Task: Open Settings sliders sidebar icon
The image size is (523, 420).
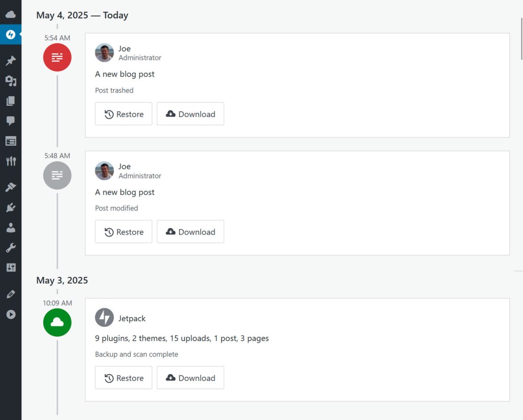Action: click(x=11, y=268)
